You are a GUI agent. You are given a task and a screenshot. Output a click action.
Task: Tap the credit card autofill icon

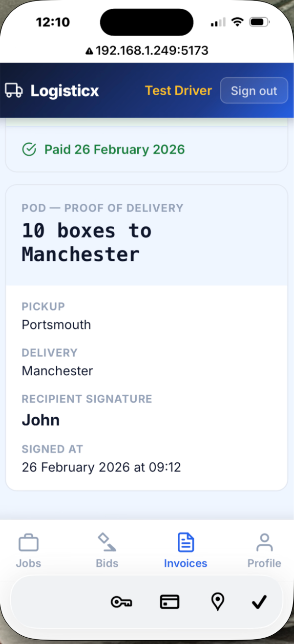[x=169, y=602]
